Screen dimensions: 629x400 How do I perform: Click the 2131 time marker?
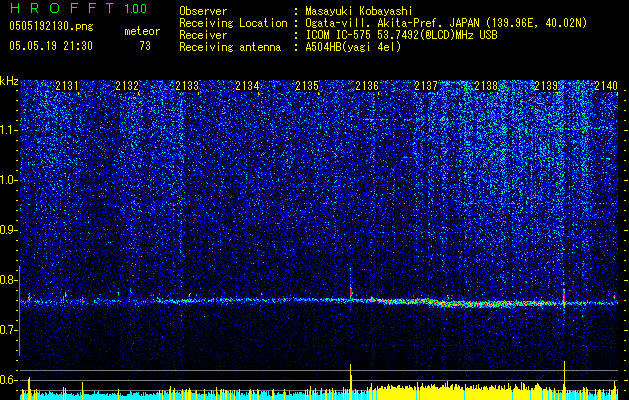click(67, 85)
